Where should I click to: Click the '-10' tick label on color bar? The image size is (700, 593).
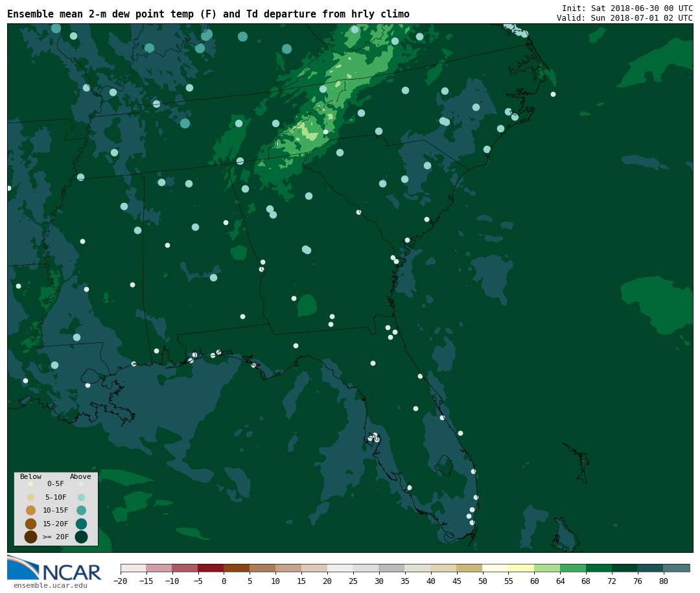172,581
